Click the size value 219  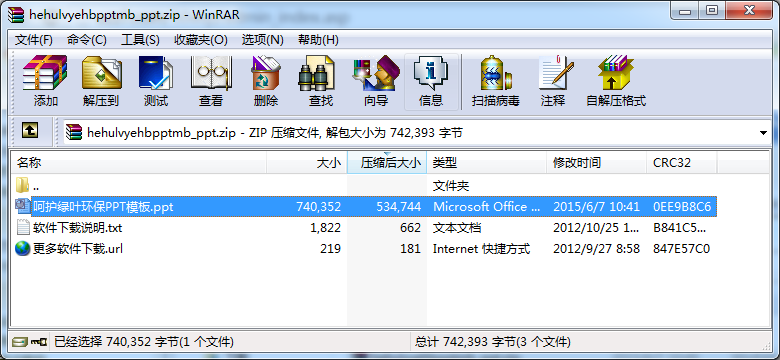click(331, 249)
